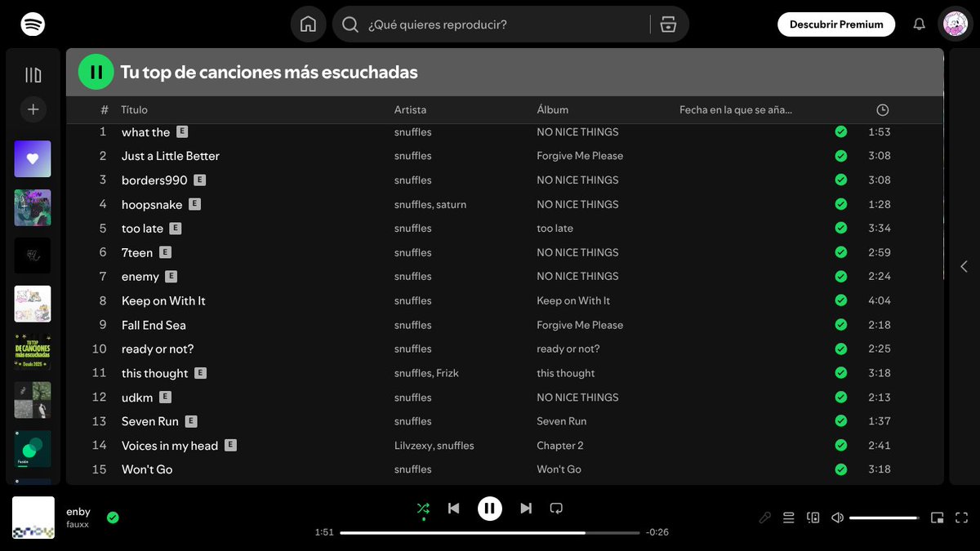
Task: Toggle saved checkmark for Keep on With It
Action: [841, 300]
